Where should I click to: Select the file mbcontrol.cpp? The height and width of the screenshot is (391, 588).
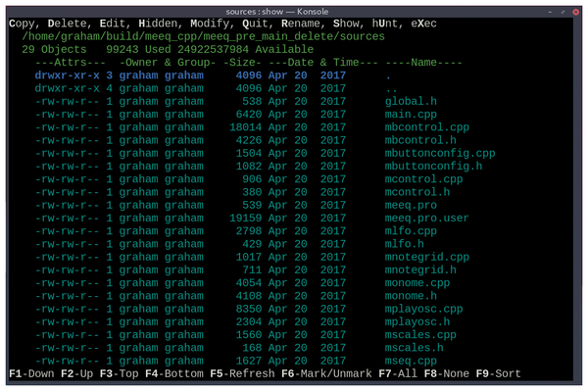[426, 127]
